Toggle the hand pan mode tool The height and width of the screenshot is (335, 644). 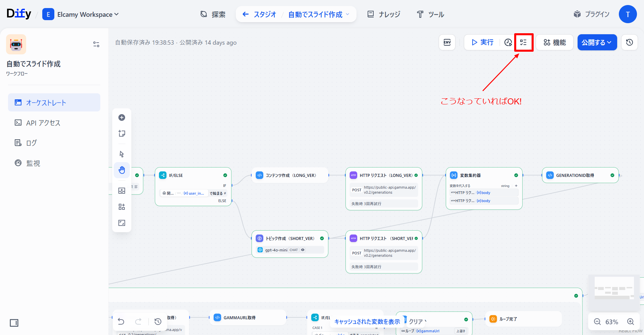tap(122, 170)
